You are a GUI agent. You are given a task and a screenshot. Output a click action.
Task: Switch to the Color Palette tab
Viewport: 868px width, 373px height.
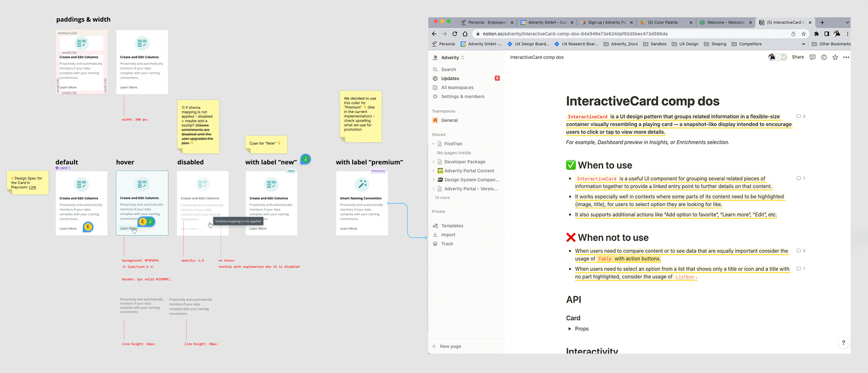click(665, 22)
